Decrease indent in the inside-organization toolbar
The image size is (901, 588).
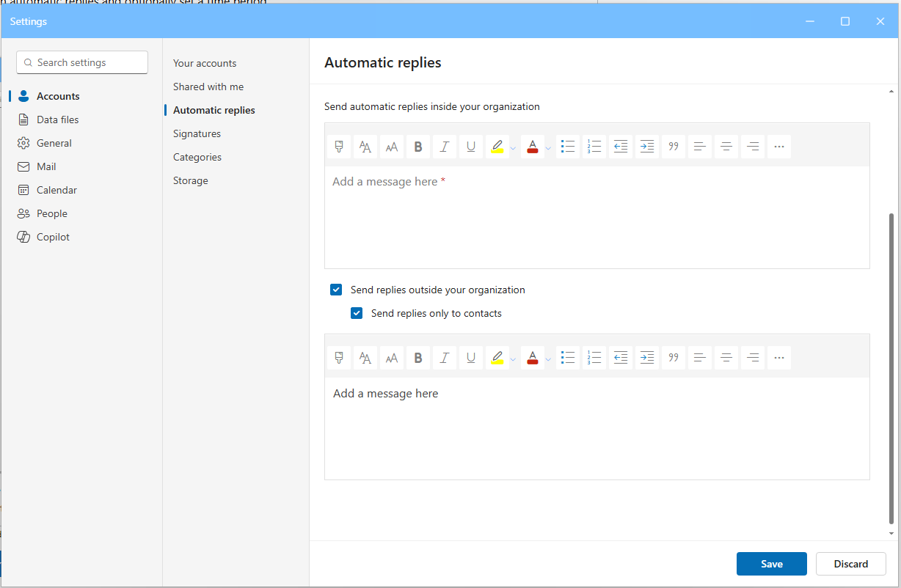point(621,147)
